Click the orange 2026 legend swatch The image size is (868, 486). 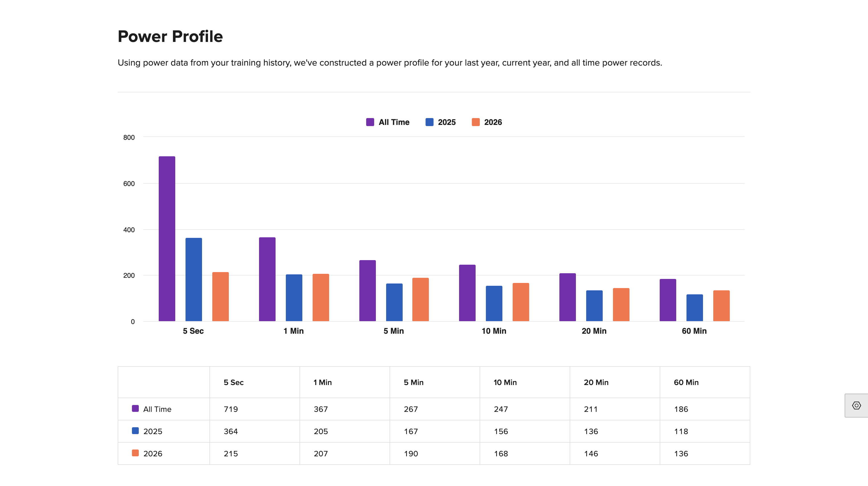click(x=475, y=122)
